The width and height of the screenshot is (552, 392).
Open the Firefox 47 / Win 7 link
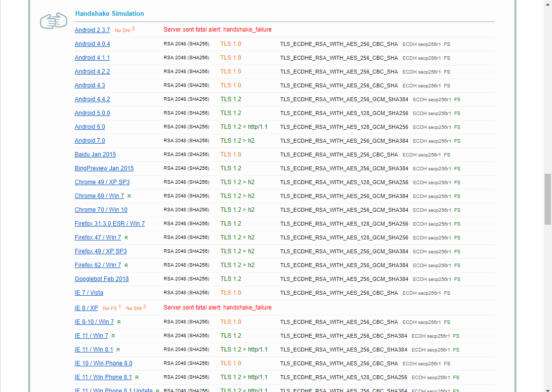[x=98, y=237]
